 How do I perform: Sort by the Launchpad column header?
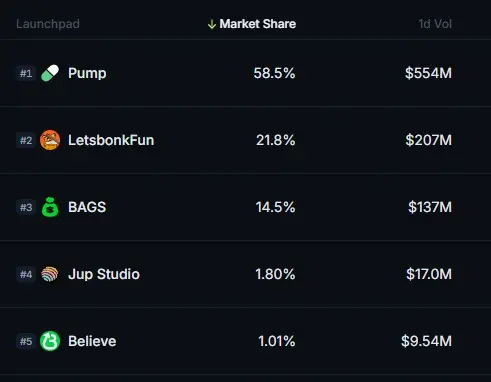tap(48, 24)
